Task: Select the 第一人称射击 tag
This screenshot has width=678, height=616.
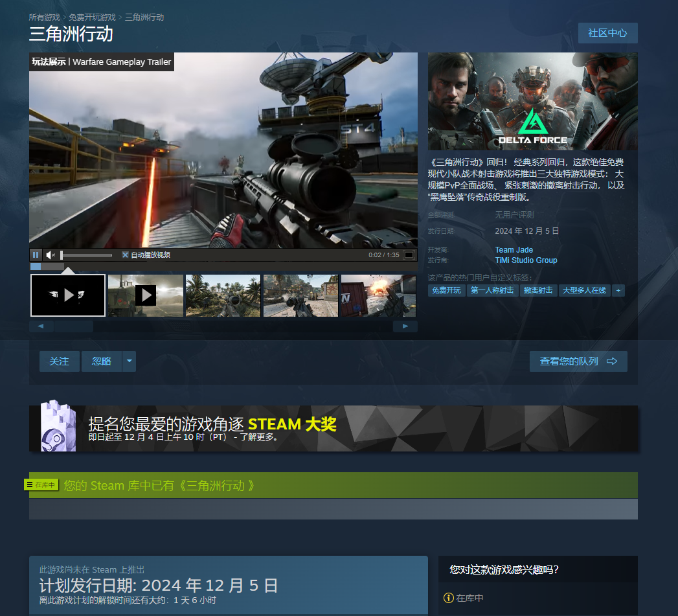Action: pyautogui.click(x=492, y=290)
